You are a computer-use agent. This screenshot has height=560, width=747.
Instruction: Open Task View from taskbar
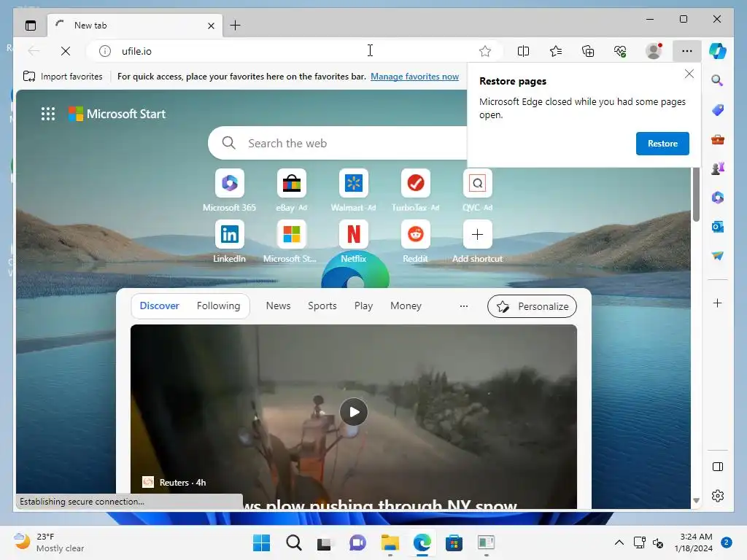coord(325,542)
